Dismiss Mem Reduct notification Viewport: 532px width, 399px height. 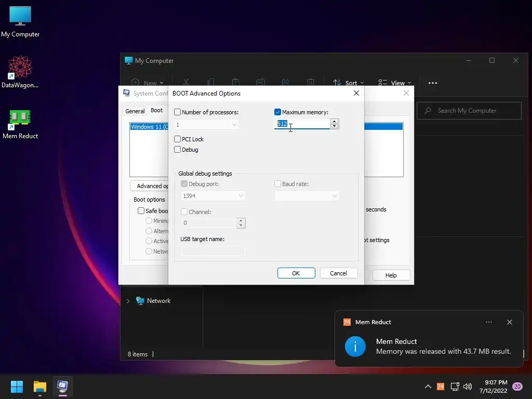(510, 322)
